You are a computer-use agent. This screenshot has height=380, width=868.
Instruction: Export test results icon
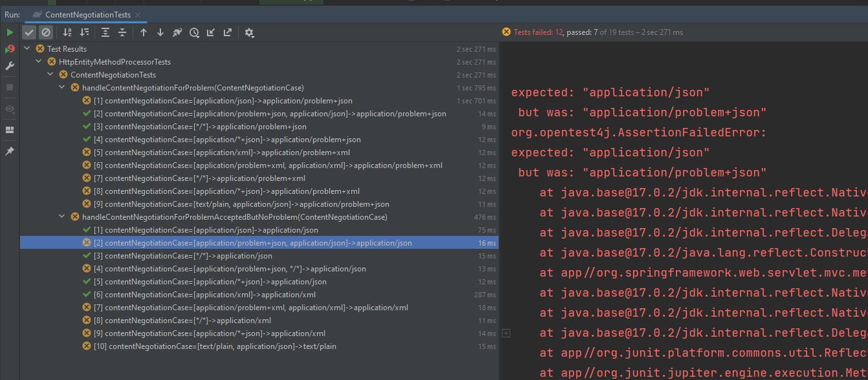pyautogui.click(x=228, y=32)
